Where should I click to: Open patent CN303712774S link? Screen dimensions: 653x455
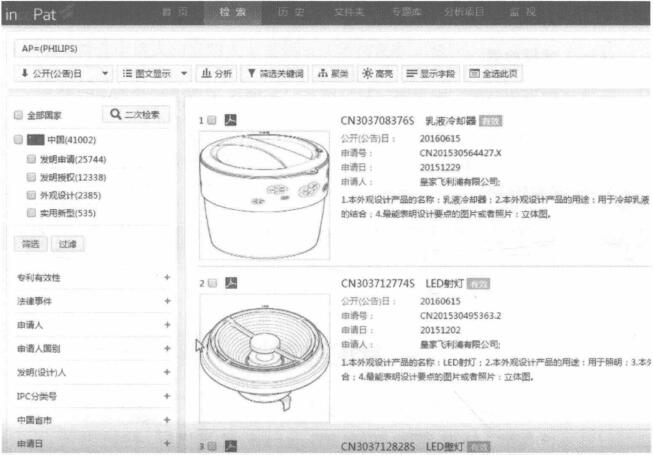coord(378,283)
